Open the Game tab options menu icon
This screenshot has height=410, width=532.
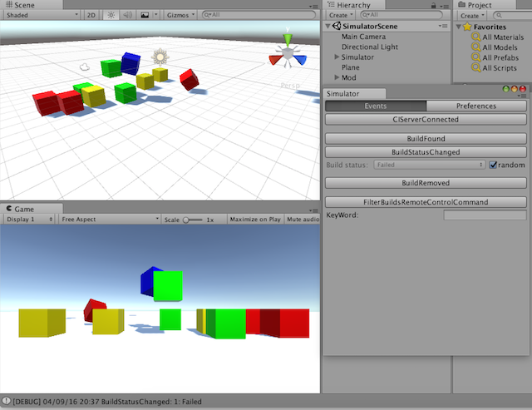[x=313, y=210]
